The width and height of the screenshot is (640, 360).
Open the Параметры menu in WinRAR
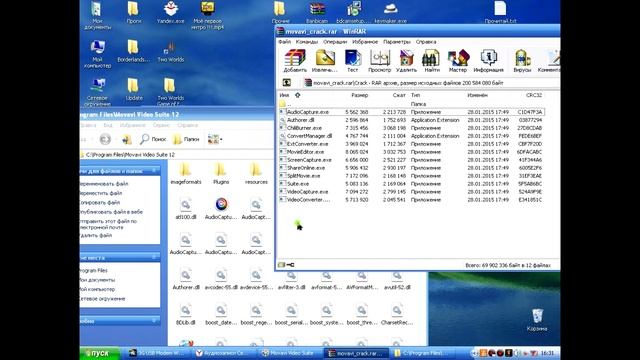397,42
